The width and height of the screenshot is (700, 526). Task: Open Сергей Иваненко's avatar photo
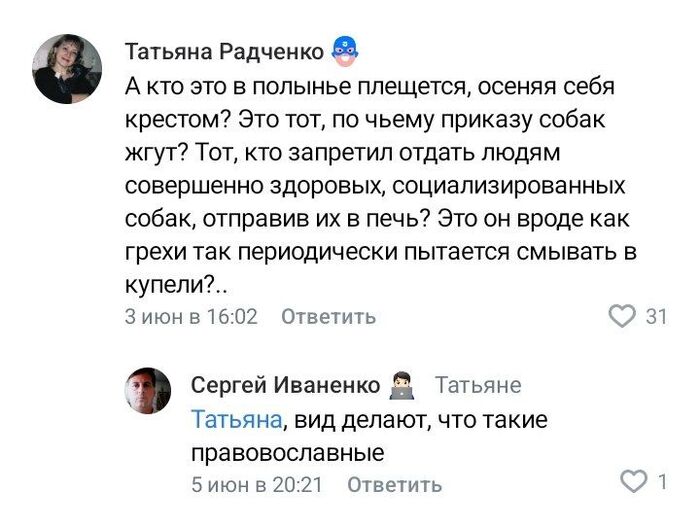148,391
